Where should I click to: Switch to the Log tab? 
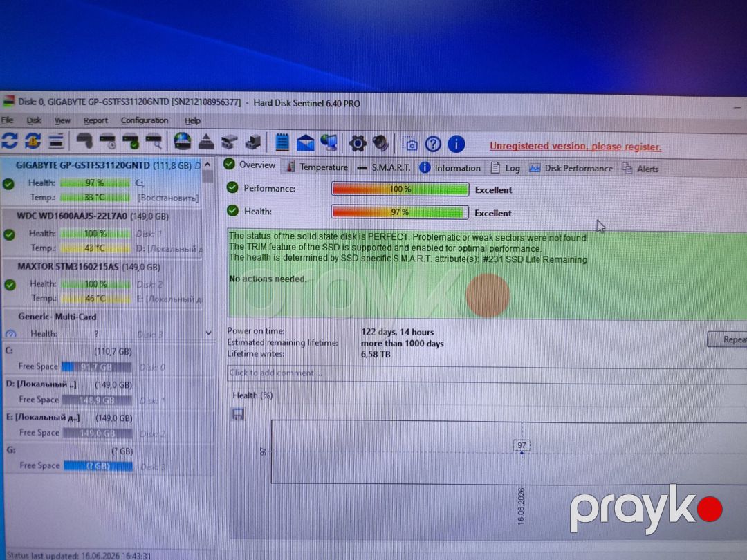pos(506,168)
